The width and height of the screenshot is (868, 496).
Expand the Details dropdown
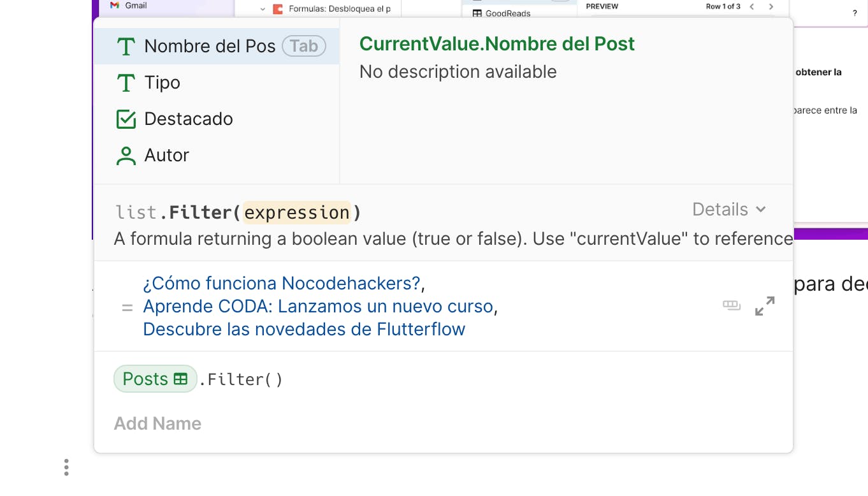coord(729,209)
